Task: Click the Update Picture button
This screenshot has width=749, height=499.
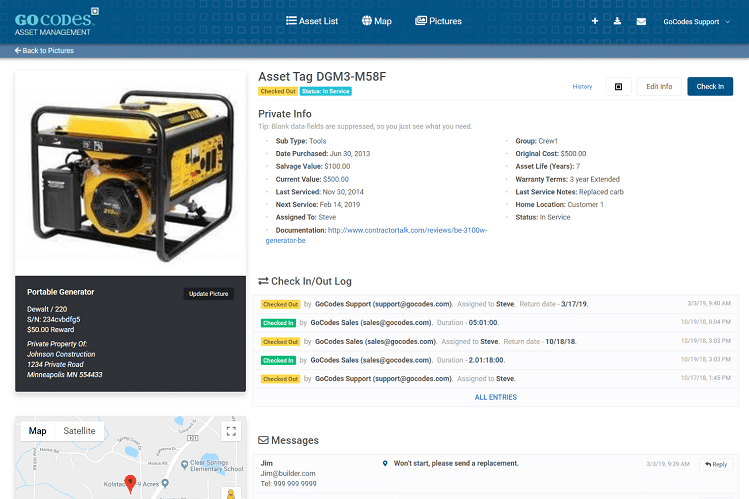Action: pos(209,294)
